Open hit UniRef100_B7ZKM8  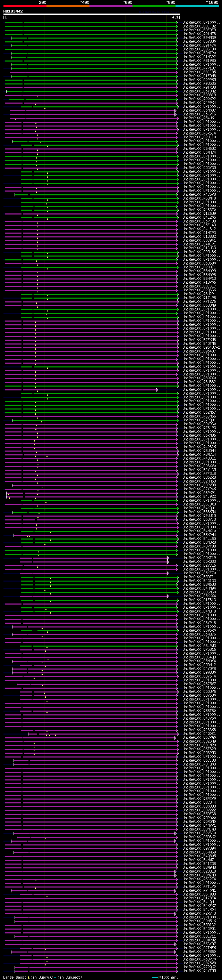point(199,340)
